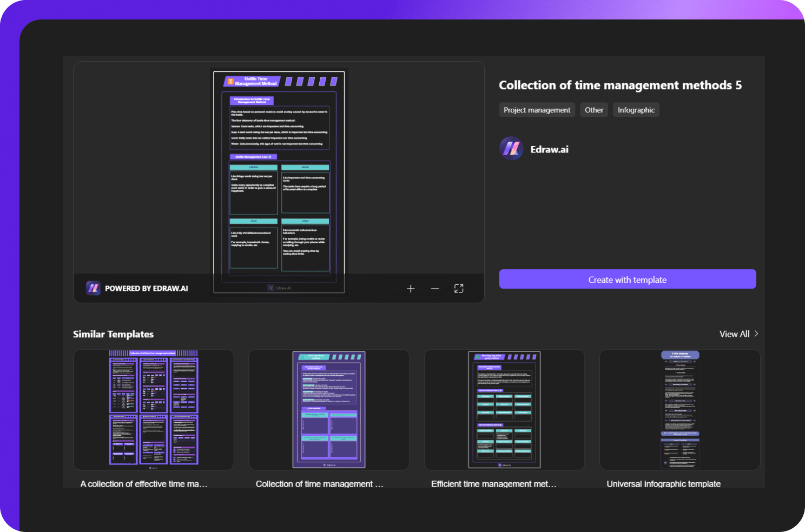Image resolution: width=805 pixels, height=532 pixels.
Task: Select the Infographic tag
Action: point(636,110)
